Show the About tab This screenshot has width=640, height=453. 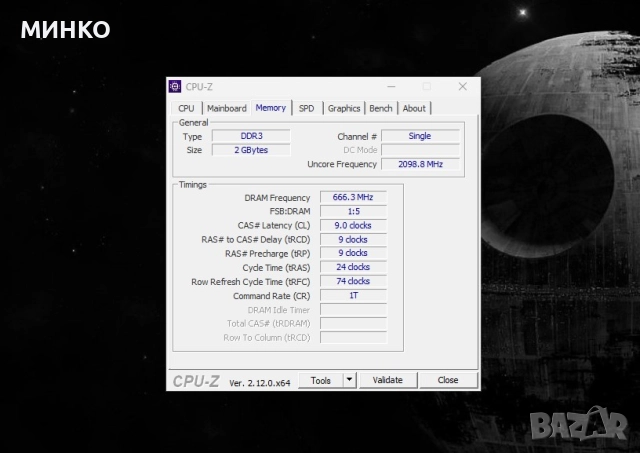(x=414, y=108)
